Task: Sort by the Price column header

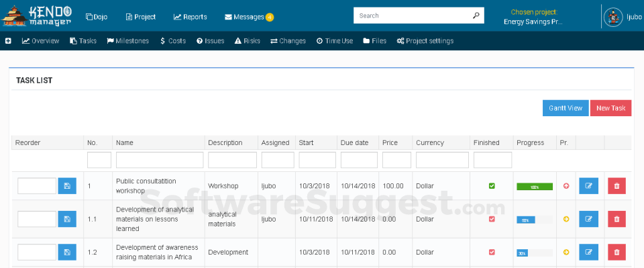Action: point(390,142)
